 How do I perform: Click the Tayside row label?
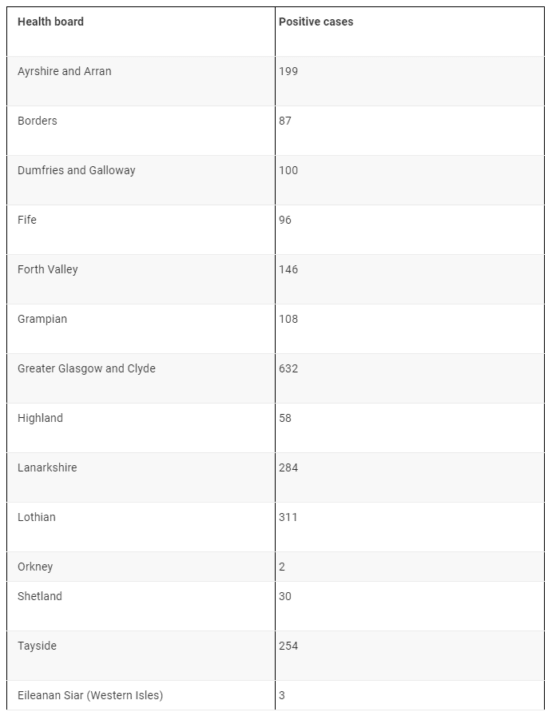[37, 646]
